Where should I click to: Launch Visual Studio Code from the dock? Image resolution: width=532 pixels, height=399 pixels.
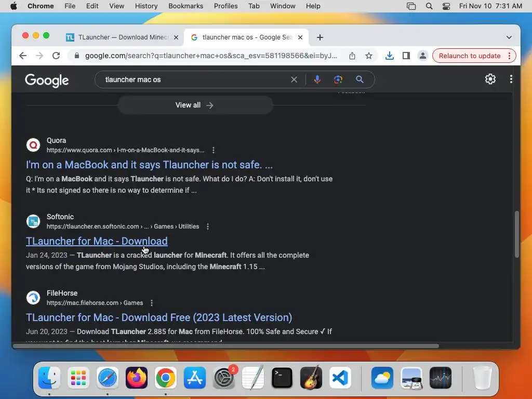coord(340,378)
